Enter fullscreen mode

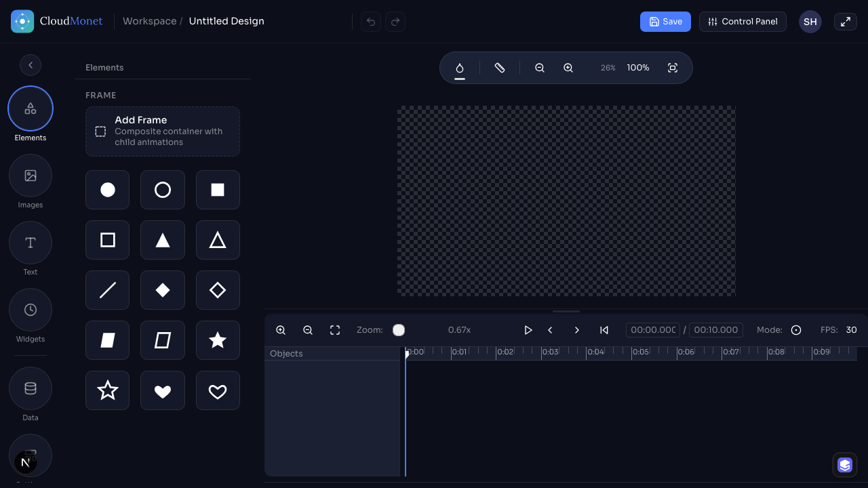[846, 22]
